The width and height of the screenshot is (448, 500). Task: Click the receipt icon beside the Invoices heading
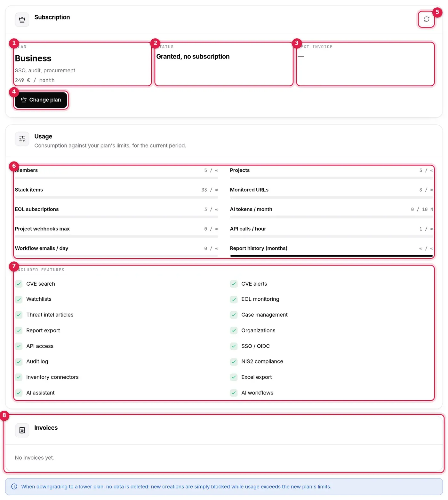click(x=22, y=430)
